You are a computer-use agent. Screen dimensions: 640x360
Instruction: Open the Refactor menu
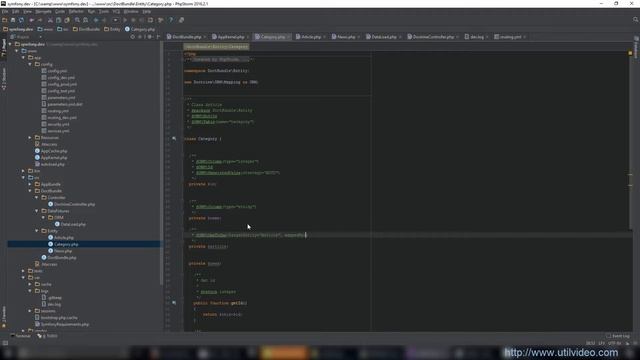click(x=76, y=11)
